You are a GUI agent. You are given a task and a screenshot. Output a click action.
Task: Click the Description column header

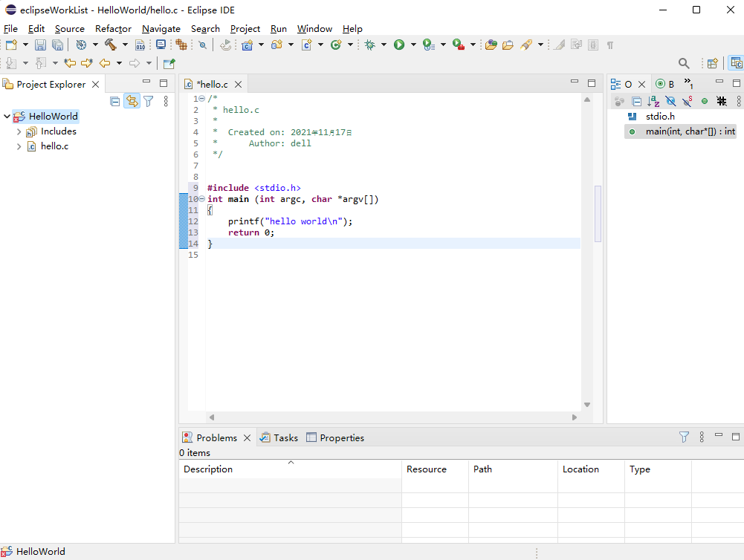tap(208, 469)
